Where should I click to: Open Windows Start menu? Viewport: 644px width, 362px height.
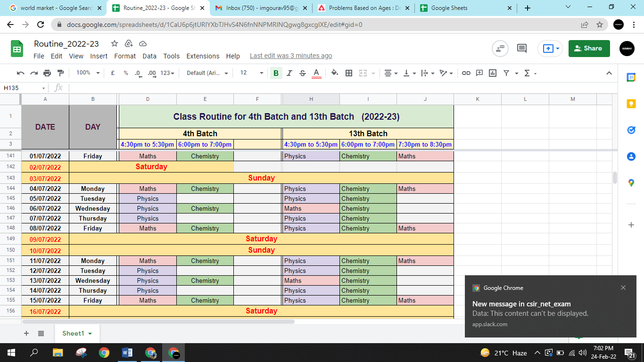click(x=11, y=353)
